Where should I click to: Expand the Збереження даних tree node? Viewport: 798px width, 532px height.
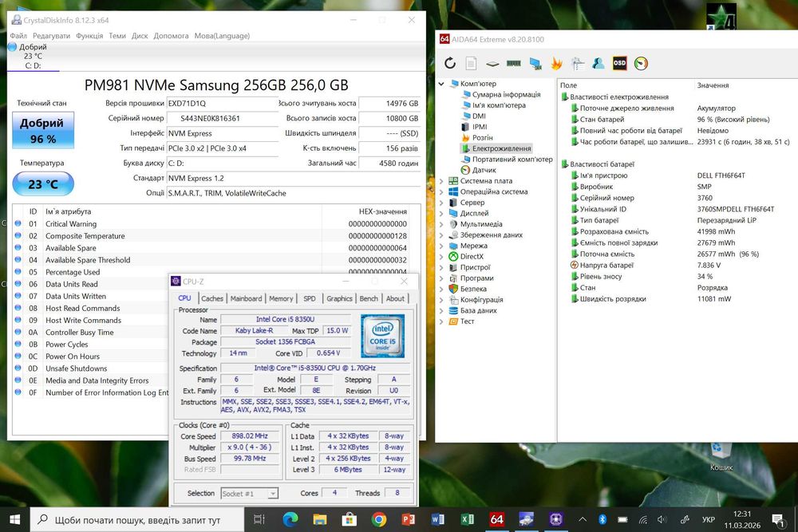point(440,235)
